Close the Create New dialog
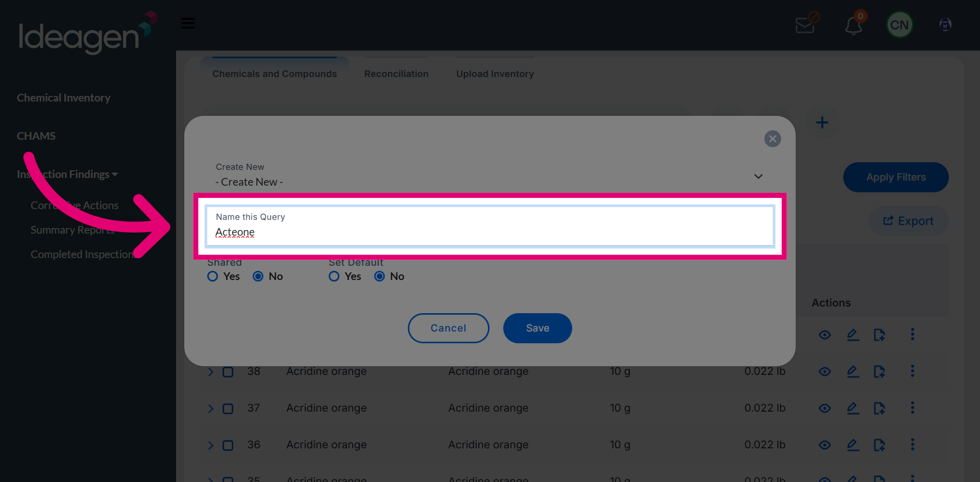This screenshot has width=980, height=482. [772, 139]
